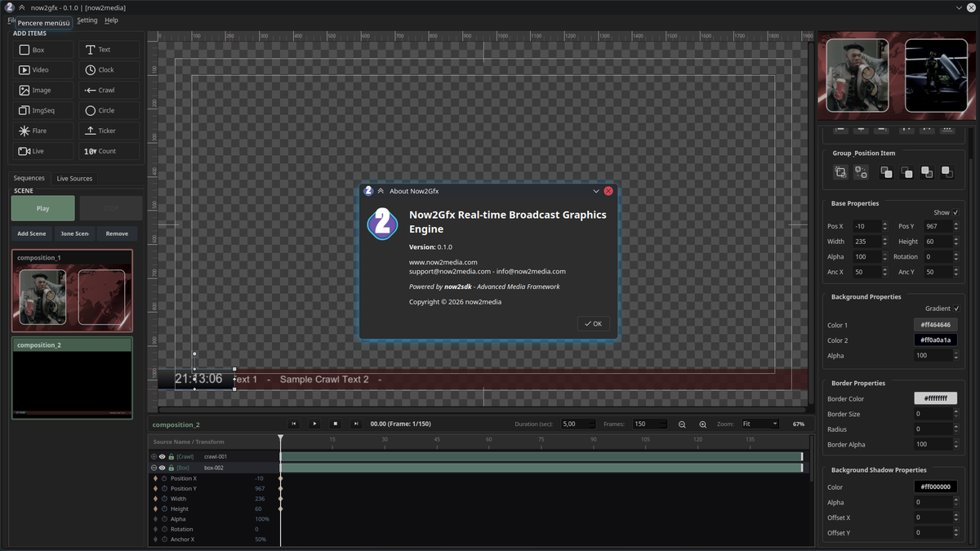Click the Clone Scene button
Image resolution: width=980 pixels, height=551 pixels.
pyautogui.click(x=74, y=233)
